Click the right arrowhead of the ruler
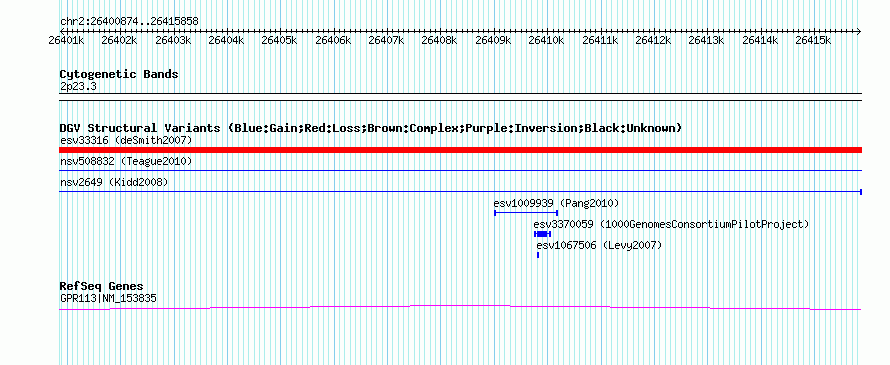The width and height of the screenshot is (890, 365). (x=859, y=31)
